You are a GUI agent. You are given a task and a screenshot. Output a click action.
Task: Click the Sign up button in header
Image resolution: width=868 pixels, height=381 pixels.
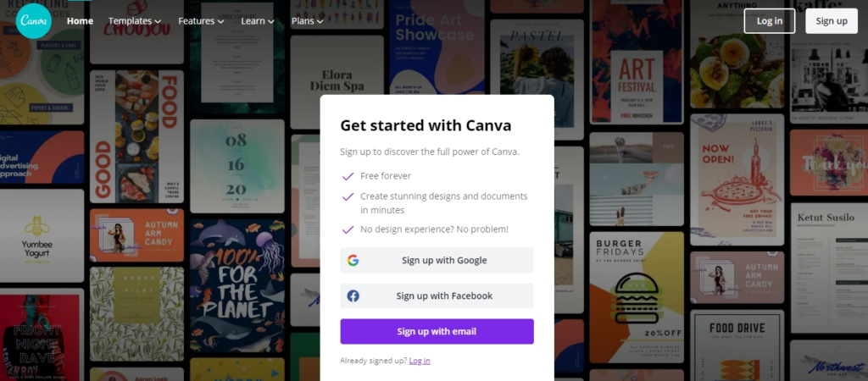coord(832,21)
